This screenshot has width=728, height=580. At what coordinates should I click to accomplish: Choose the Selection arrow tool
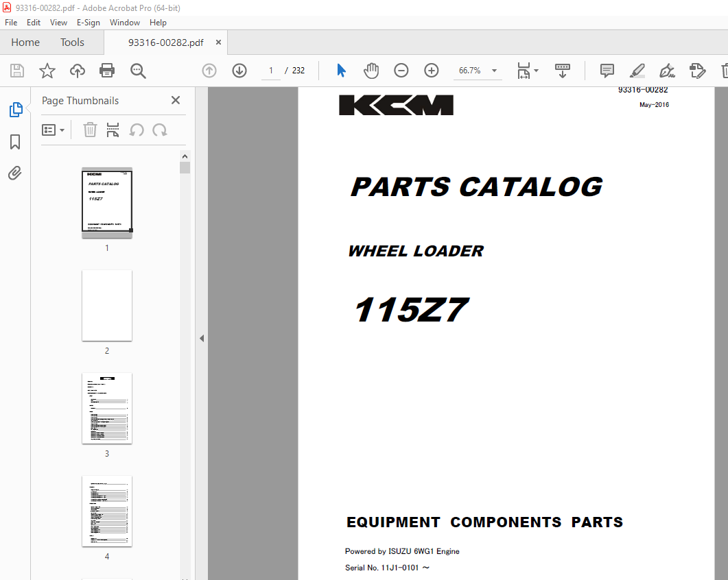pos(341,71)
